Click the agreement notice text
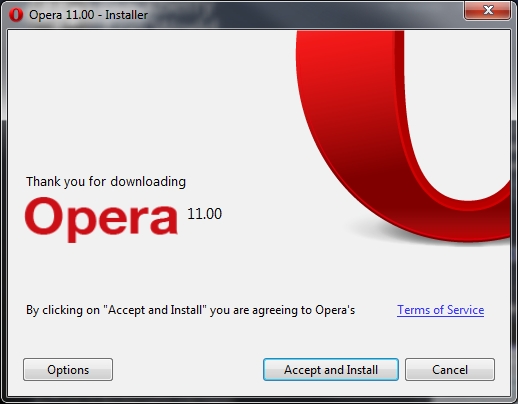The height and width of the screenshot is (404, 518). click(190, 310)
